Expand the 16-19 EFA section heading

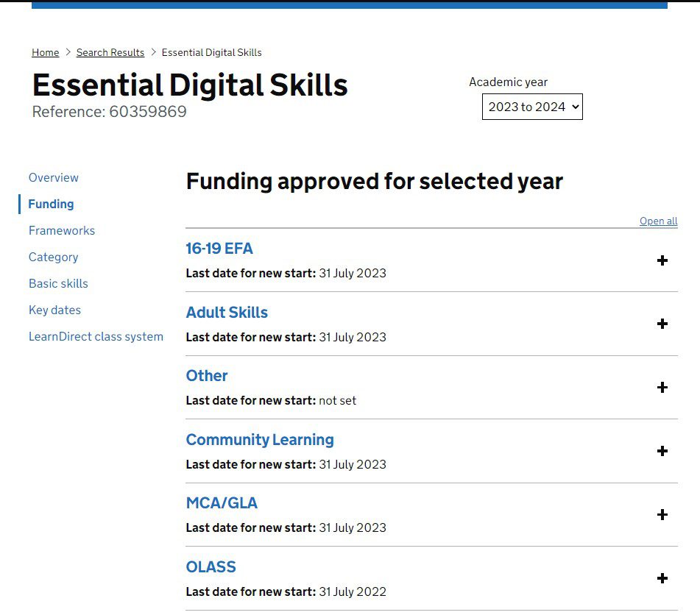tap(219, 249)
